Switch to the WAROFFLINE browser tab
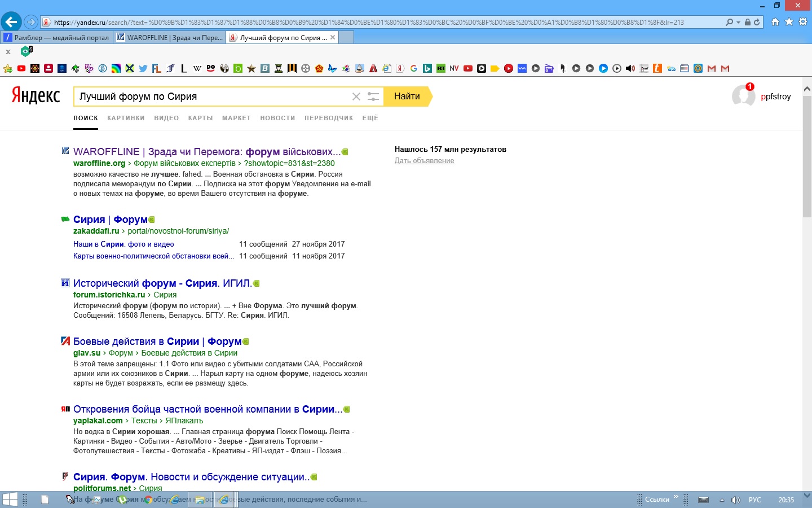The image size is (812, 508). pos(170,38)
